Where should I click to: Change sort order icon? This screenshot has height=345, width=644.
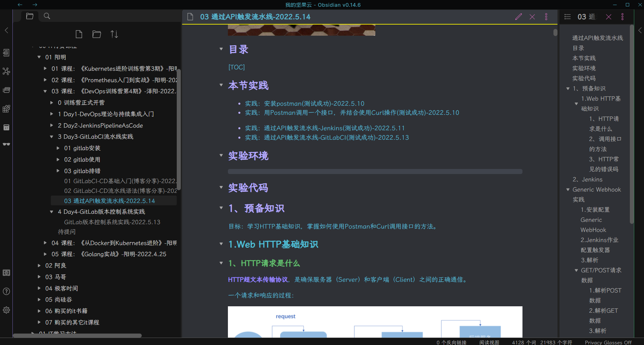pos(114,34)
